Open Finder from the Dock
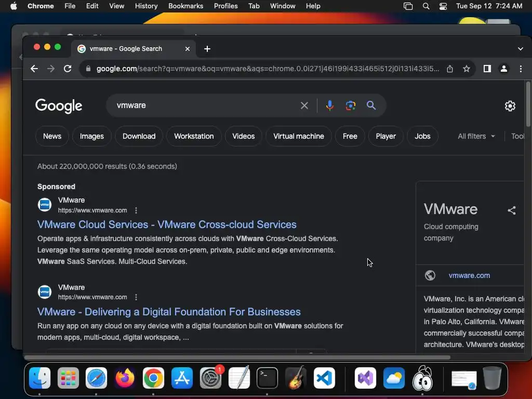The width and height of the screenshot is (532, 399). pyautogui.click(x=39, y=378)
